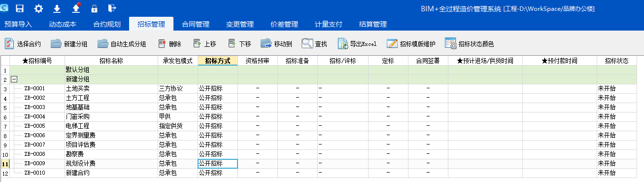The image size is (644, 182).
Task: Click row number 11 header
Action: click(x=5, y=164)
